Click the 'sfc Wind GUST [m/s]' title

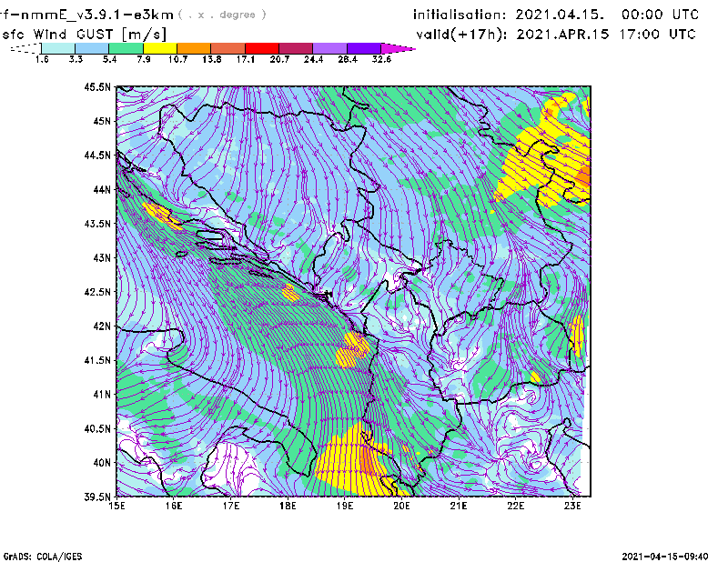pyautogui.click(x=84, y=35)
